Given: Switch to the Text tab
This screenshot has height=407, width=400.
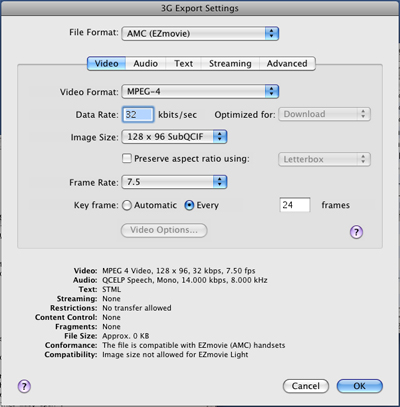Looking at the screenshot, I should click(183, 63).
